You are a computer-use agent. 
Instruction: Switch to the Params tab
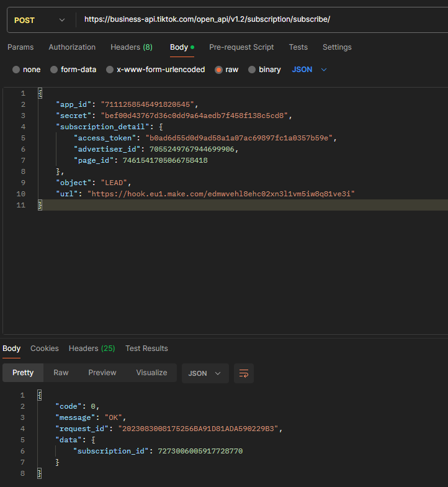tap(20, 47)
